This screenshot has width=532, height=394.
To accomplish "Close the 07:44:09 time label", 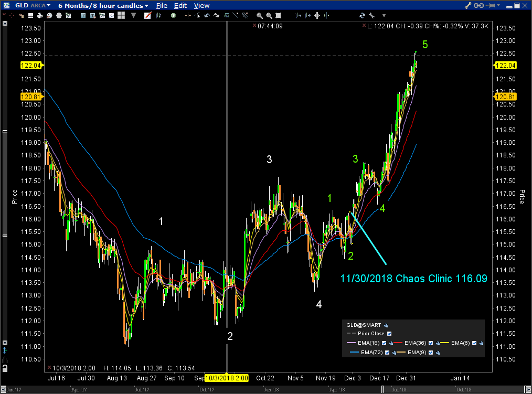I will tap(254, 26).
